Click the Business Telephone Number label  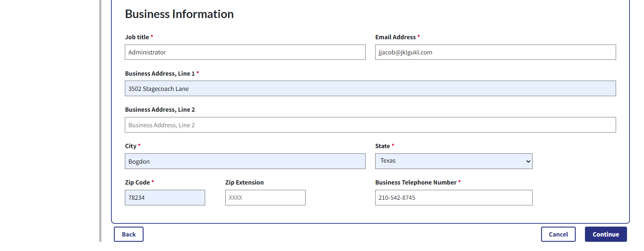[416, 182]
